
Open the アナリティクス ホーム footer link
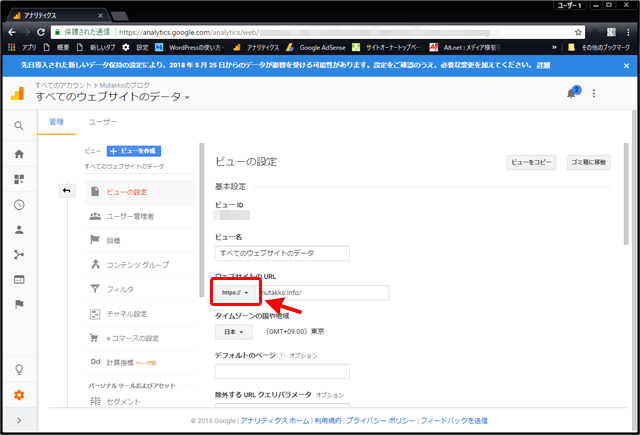(275, 421)
